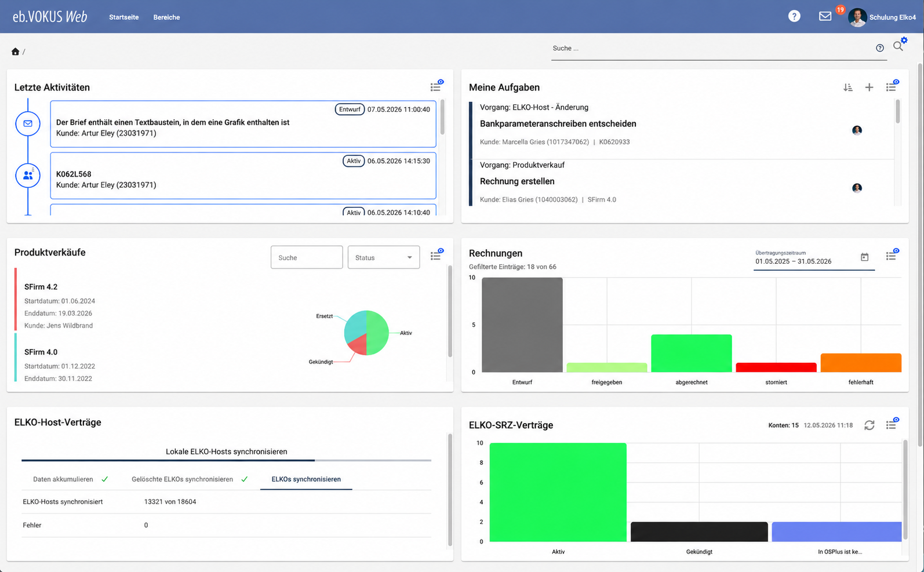The height and width of the screenshot is (572, 924).
Task: Click the red storniert bar
Action: pyautogui.click(x=776, y=367)
